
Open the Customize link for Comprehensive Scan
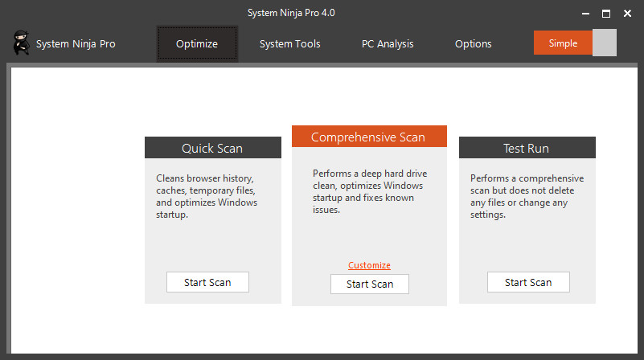tap(369, 265)
